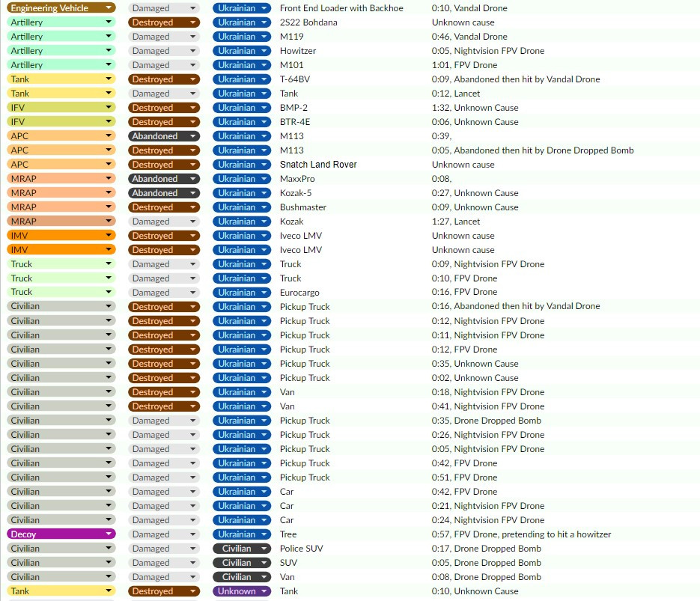700x601 pixels.
Task: Select the 2S22 Bohdana cell
Action: tap(308, 22)
